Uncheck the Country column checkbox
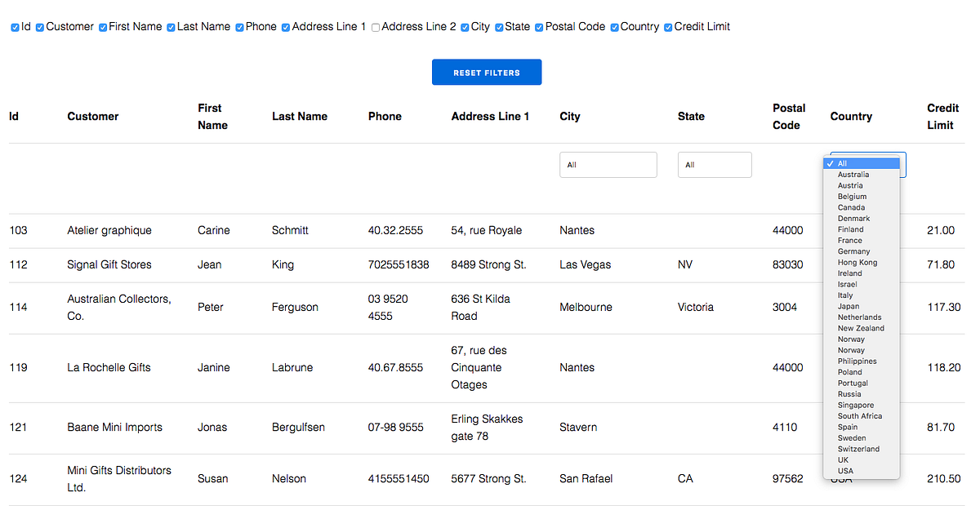 click(613, 27)
